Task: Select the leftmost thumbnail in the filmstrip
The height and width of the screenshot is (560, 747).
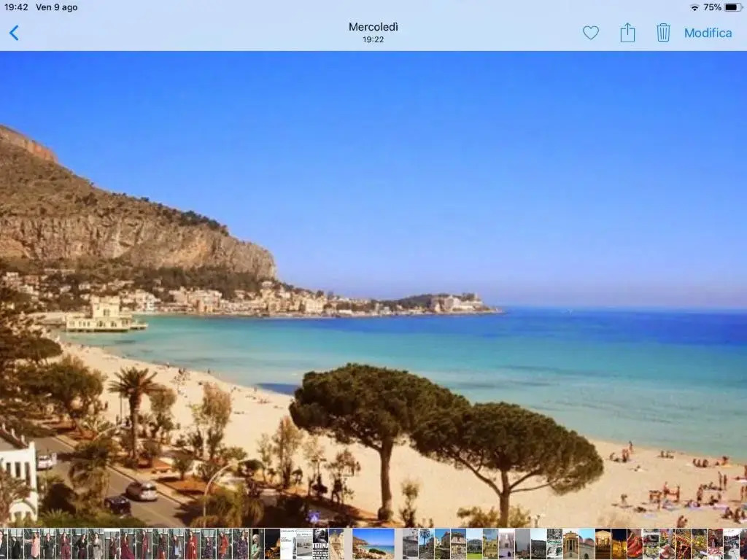Action: pyautogui.click(x=4, y=544)
